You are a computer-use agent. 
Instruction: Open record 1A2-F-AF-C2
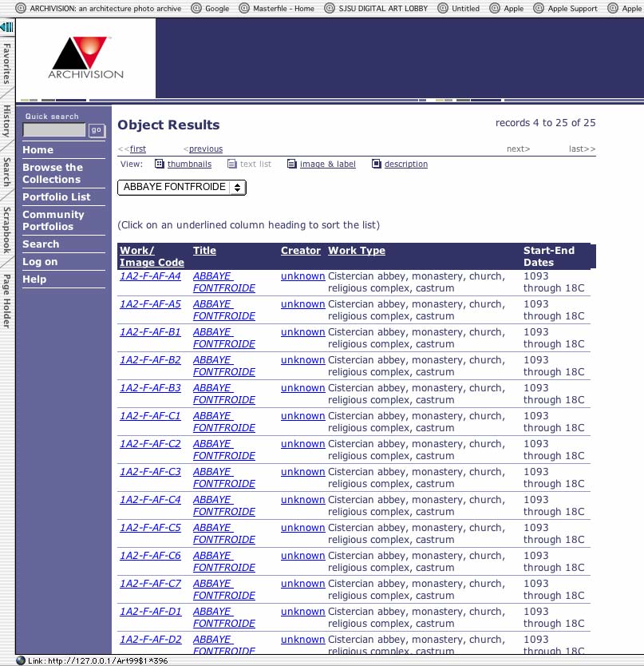pos(150,444)
